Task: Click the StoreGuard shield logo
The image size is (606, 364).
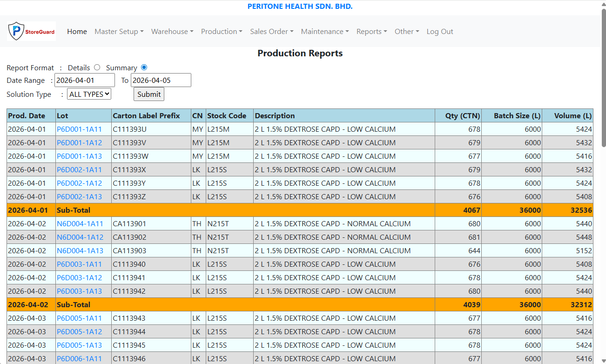Action: [32, 31]
